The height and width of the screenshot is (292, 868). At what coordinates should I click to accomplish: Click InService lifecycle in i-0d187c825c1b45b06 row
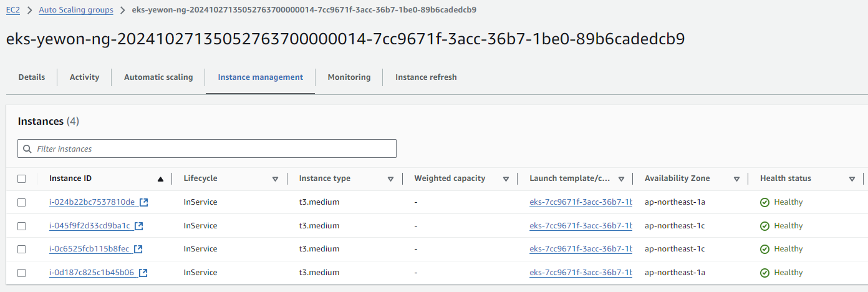coord(201,273)
